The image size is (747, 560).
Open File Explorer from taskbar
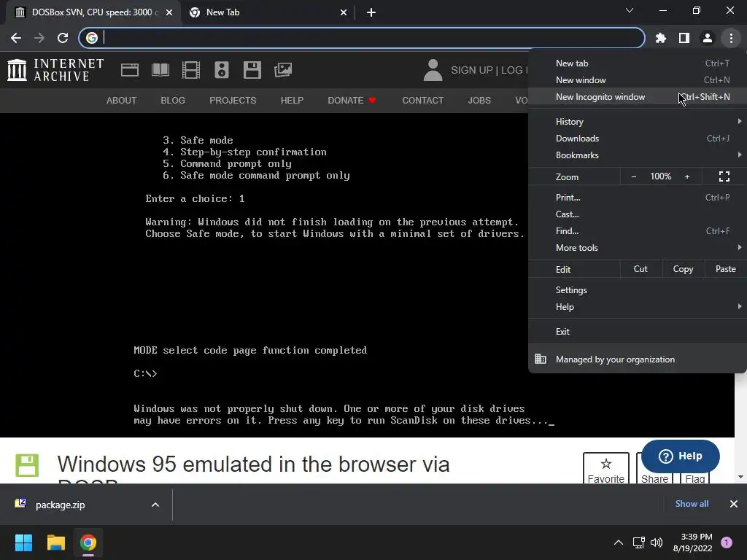(55, 542)
